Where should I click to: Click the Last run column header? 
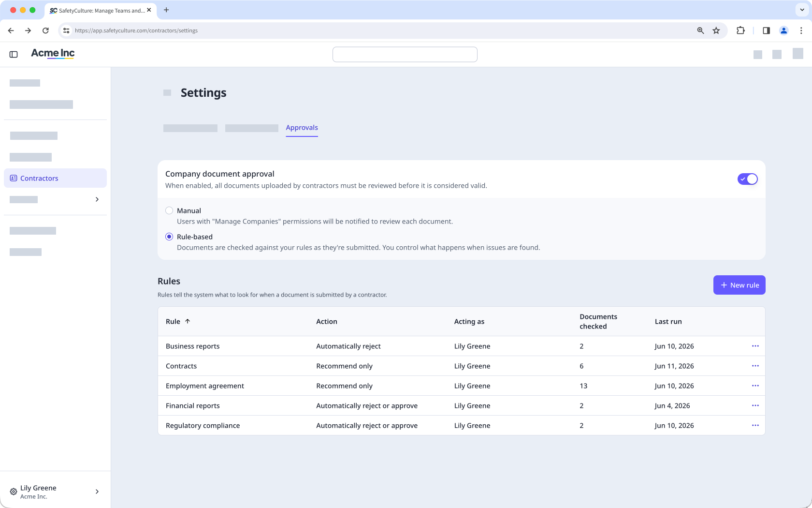click(x=668, y=321)
